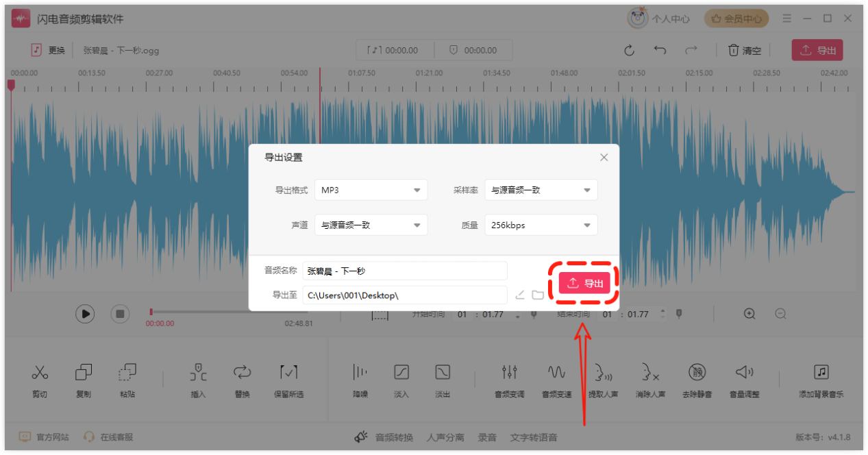The height and width of the screenshot is (455, 868).
Task: Play the audio track
Action: (x=85, y=314)
